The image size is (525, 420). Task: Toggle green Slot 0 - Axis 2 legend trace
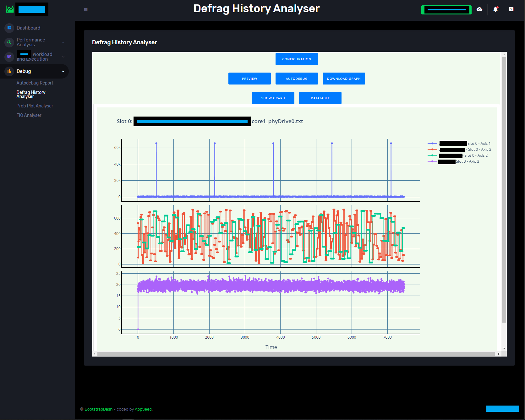click(x=458, y=155)
